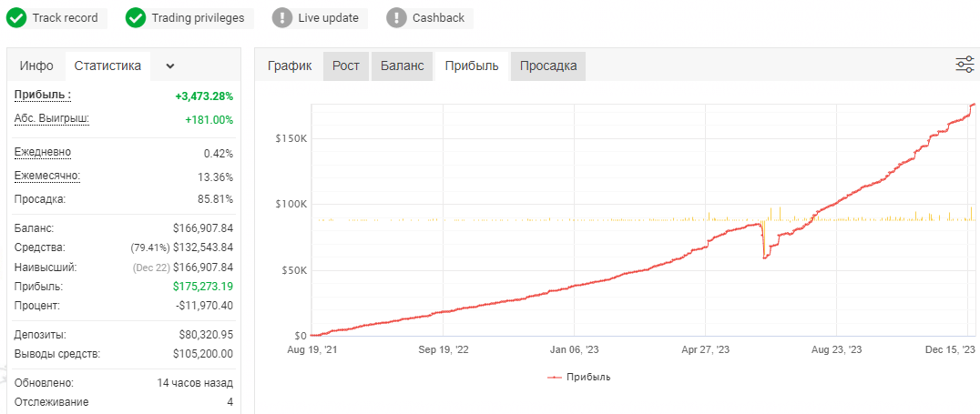Expand the dropdown chevron beside Статистика

pos(170,66)
